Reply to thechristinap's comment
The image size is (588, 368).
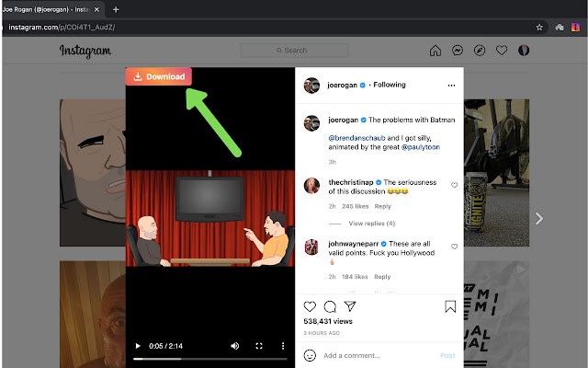coord(382,206)
